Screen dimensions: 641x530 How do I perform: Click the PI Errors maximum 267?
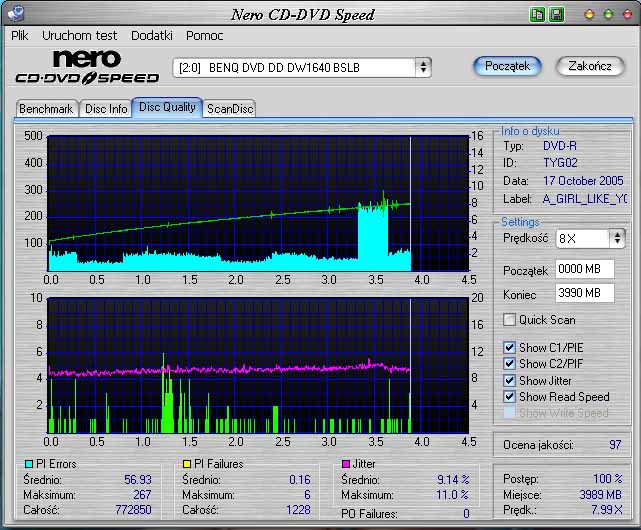coord(142,495)
